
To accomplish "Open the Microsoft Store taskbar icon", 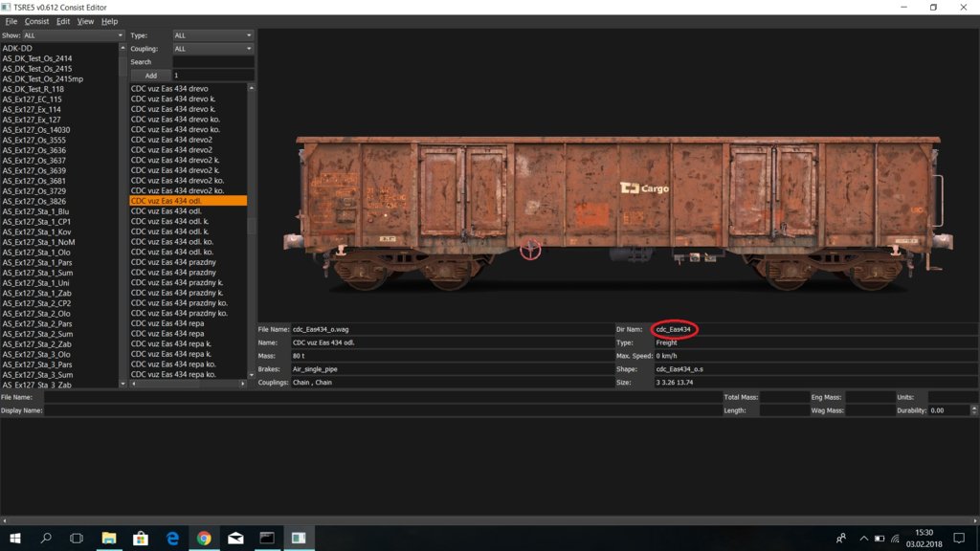I will (140, 539).
